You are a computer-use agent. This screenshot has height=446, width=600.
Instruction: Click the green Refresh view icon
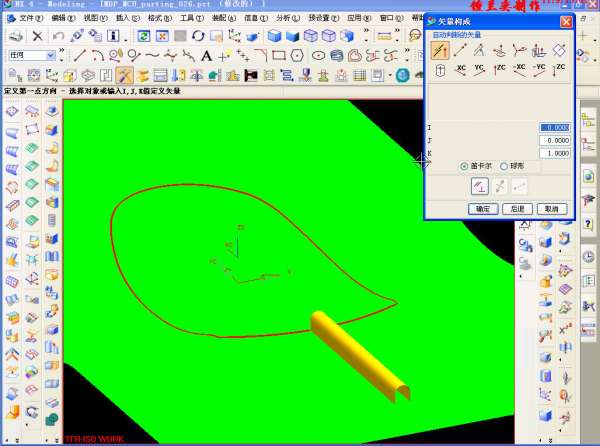(144, 36)
